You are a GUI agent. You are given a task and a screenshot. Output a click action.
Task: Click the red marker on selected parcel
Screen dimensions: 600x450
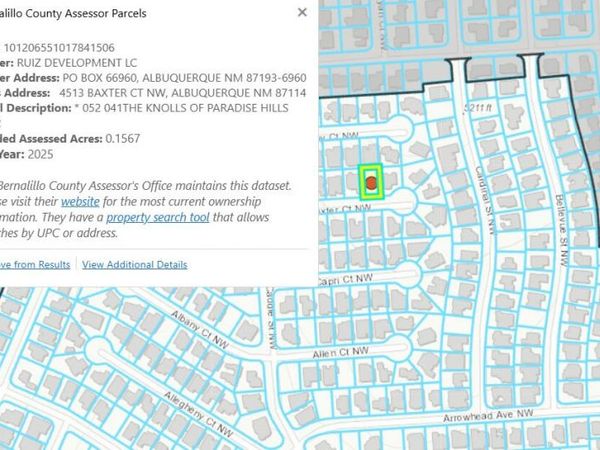coord(371,183)
